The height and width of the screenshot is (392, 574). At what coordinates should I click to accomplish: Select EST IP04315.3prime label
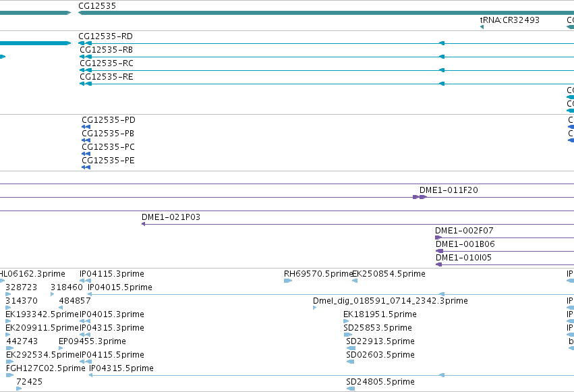coord(112,329)
